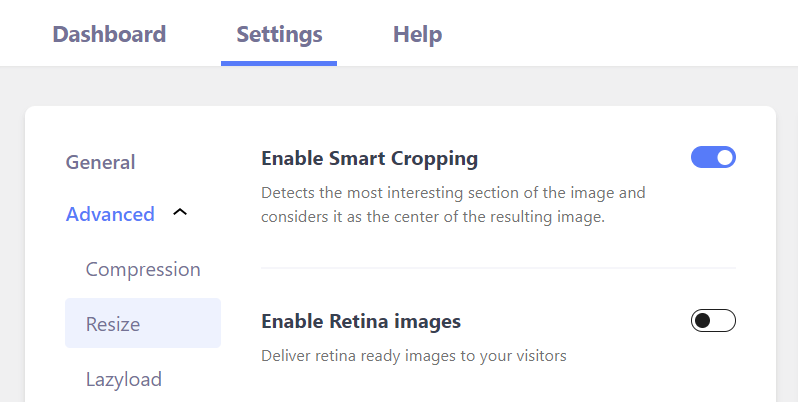798x402 pixels.
Task: Open the Help tab
Action: click(x=417, y=34)
